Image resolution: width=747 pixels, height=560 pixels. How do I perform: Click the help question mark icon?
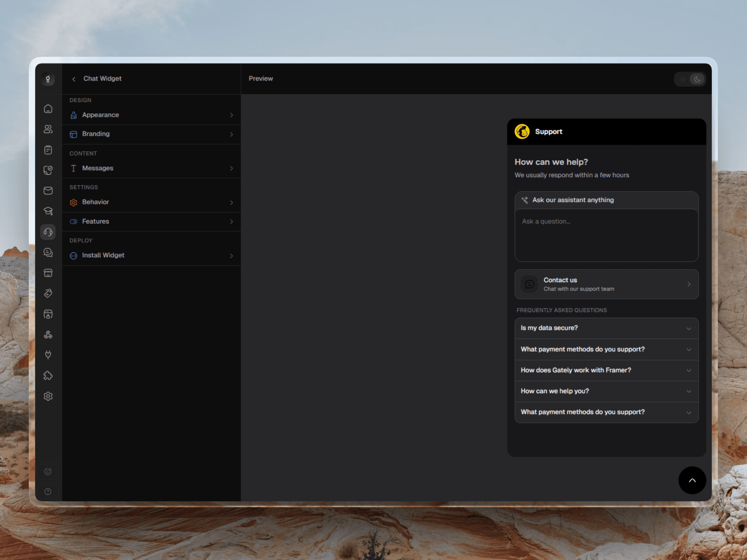(x=48, y=492)
